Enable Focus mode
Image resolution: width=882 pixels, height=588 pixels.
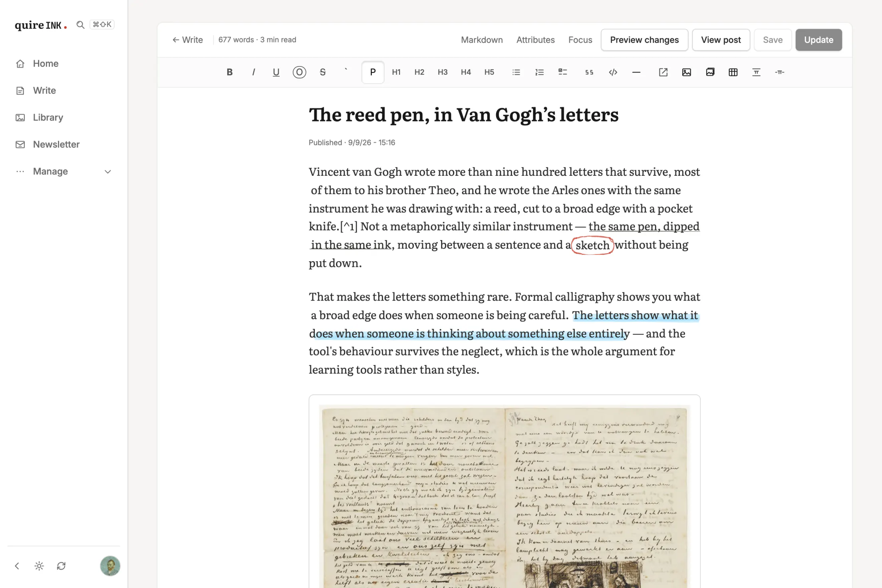[580, 40]
